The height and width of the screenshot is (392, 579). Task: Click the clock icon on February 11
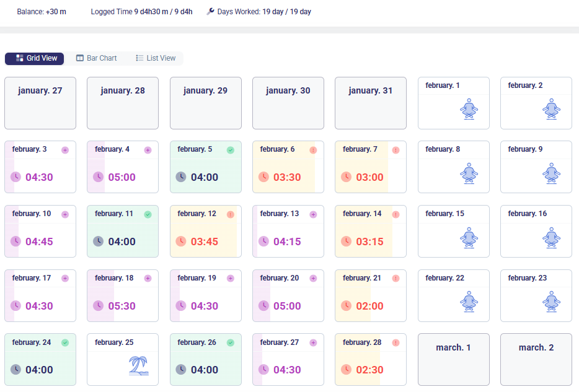tap(98, 241)
